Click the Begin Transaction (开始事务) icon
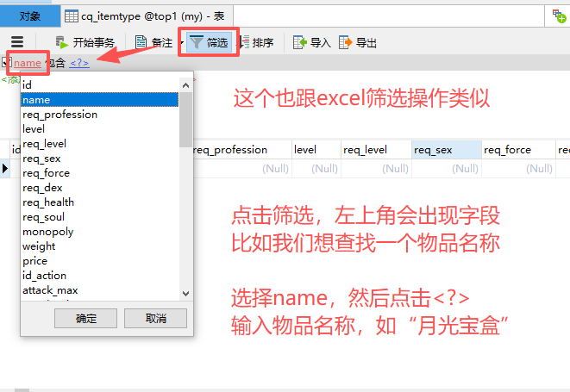 [62, 42]
